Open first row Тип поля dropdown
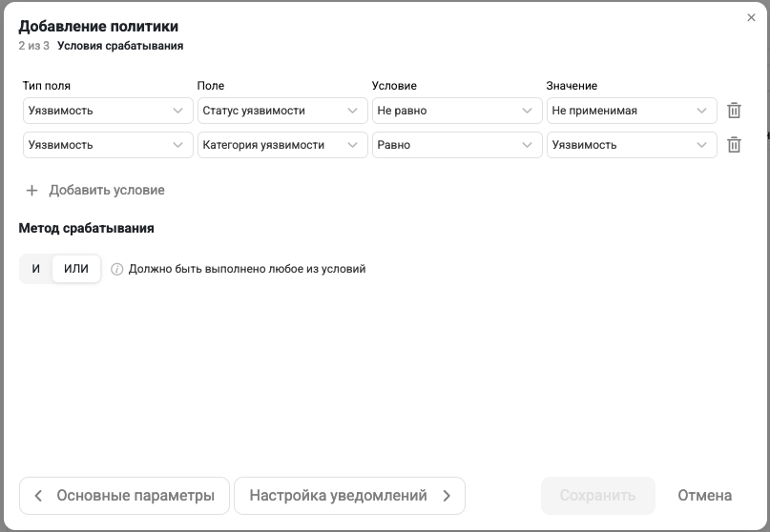This screenshot has width=770, height=532. pos(106,111)
